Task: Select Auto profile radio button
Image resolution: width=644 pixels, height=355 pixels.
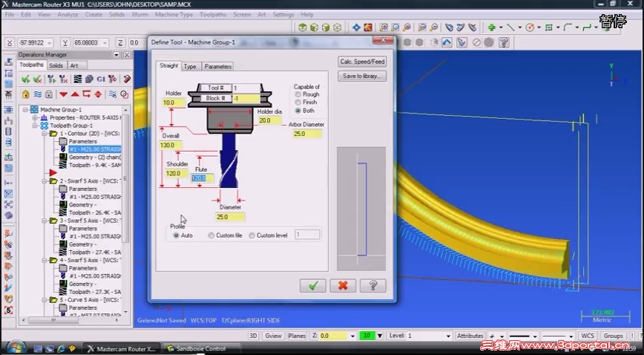Action: pyautogui.click(x=176, y=235)
